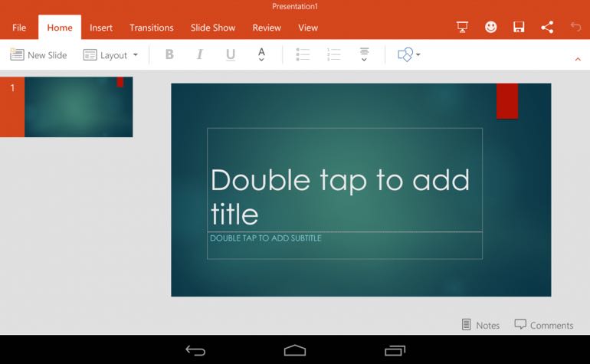Toggle italic formatting
The width and height of the screenshot is (590, 364).
200,55
